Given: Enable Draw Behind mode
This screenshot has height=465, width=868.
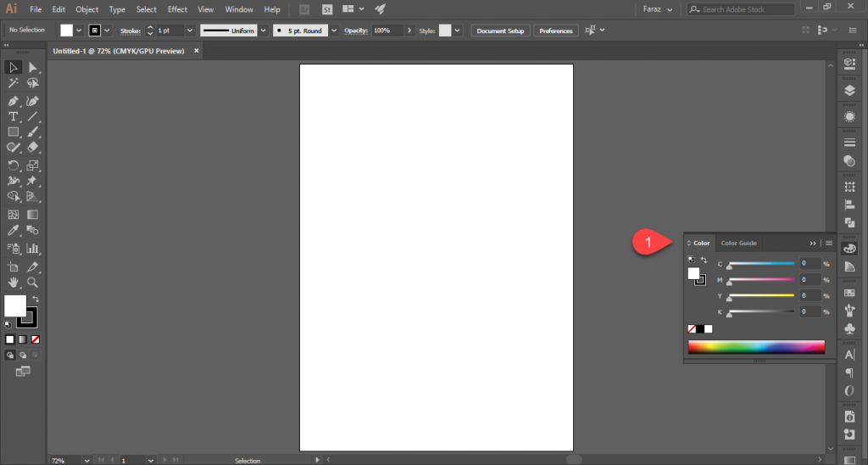Looking at the screenshot, I should [x=23, y=356].
